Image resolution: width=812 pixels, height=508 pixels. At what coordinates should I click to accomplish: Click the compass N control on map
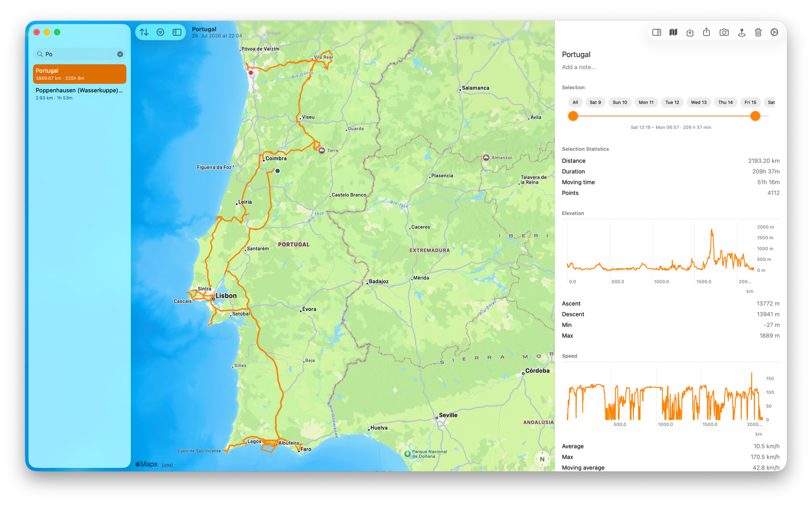pyautogui.click(x=542, y=459)
